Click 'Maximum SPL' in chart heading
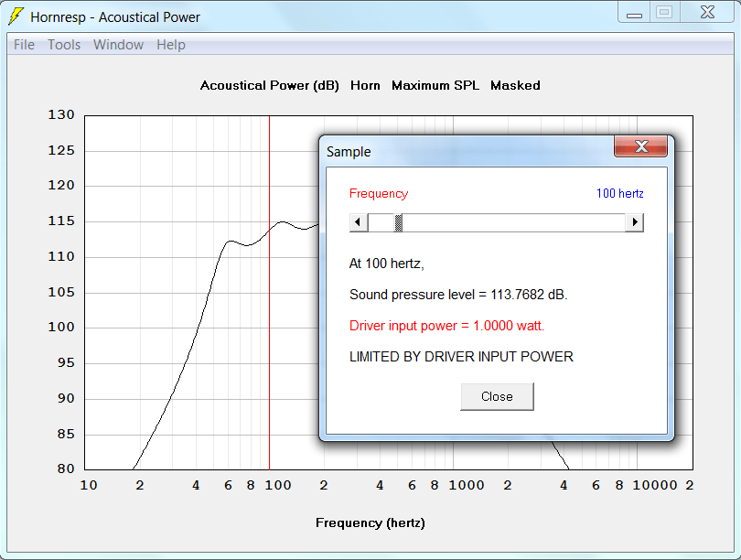The image size is (741, 560). tap(435, 85)
